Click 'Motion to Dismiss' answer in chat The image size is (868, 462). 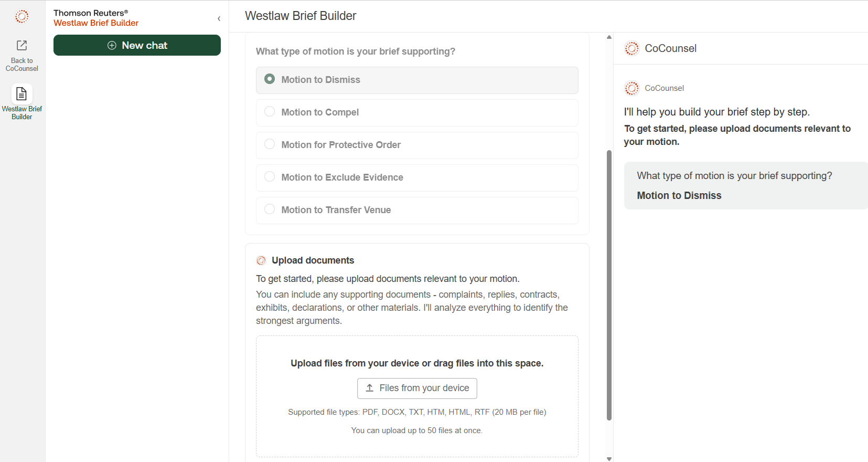679,195
